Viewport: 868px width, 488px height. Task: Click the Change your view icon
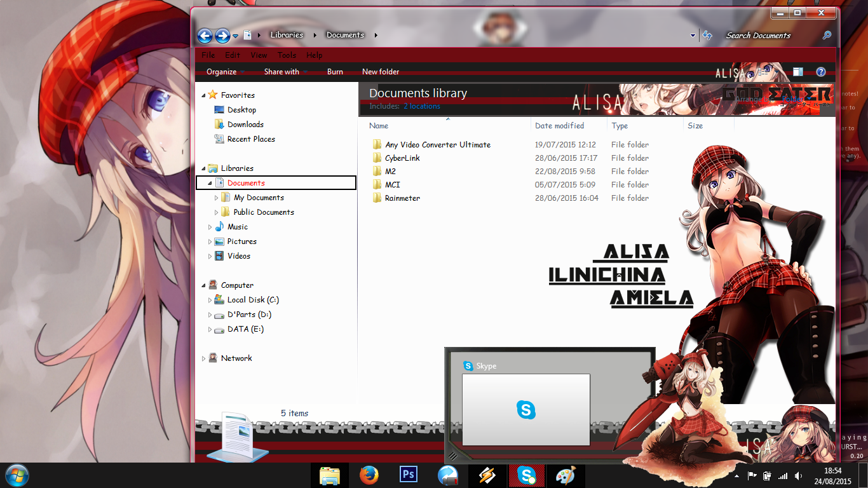click(763, 72)
